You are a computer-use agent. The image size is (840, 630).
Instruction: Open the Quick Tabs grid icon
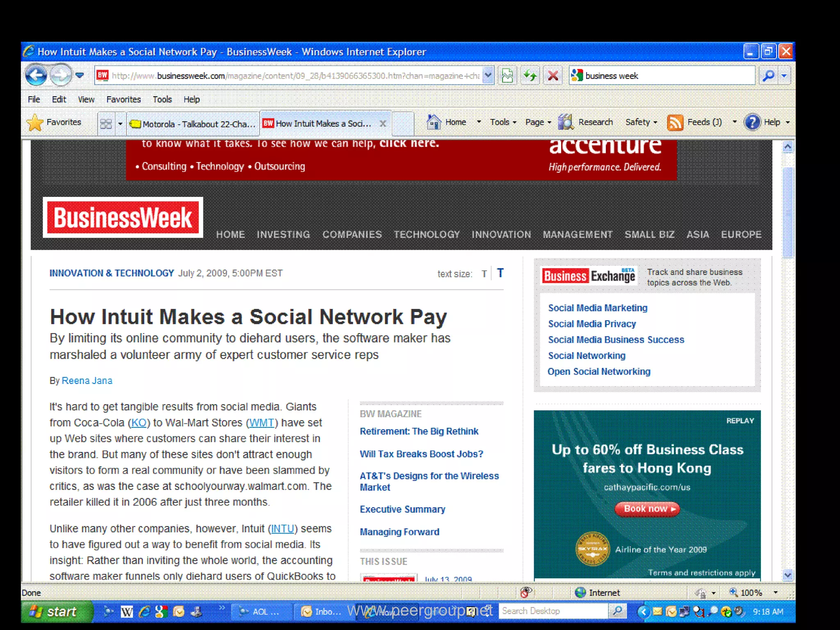(x=106, y=123)
